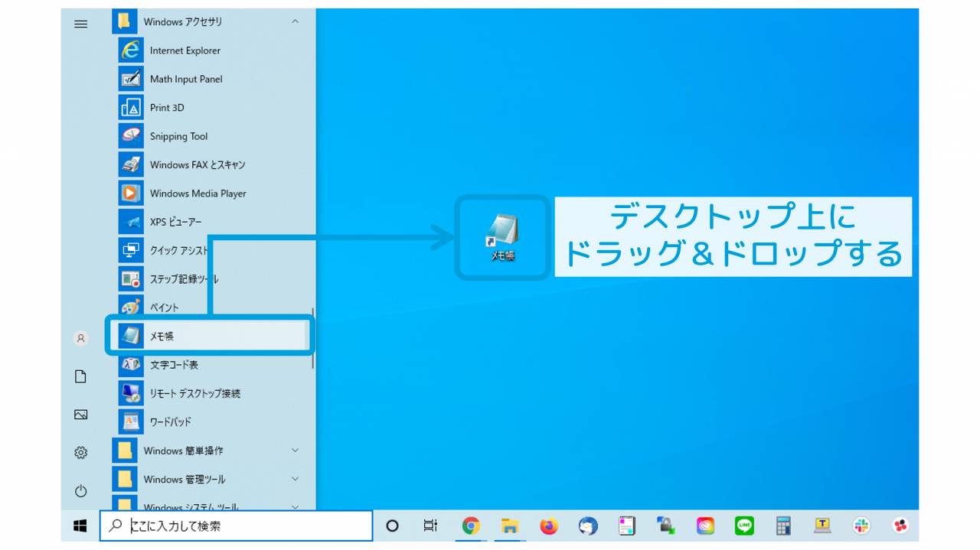The height and width of the screenshot is (550, 980).
Task: Open Adobe Creative Cloud from taskbar
Action: pyautogui.click(x=705, y=526)
